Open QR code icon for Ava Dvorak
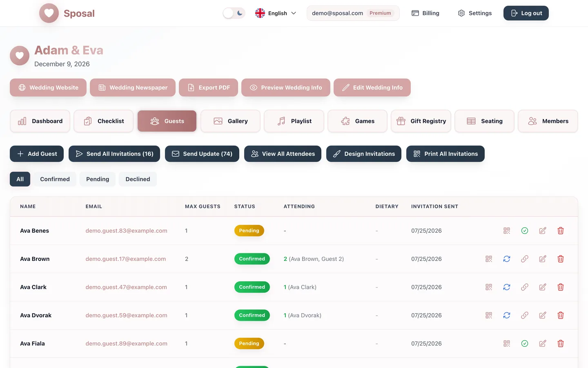Viewport: 588px width, 368px height. (489, 315)
